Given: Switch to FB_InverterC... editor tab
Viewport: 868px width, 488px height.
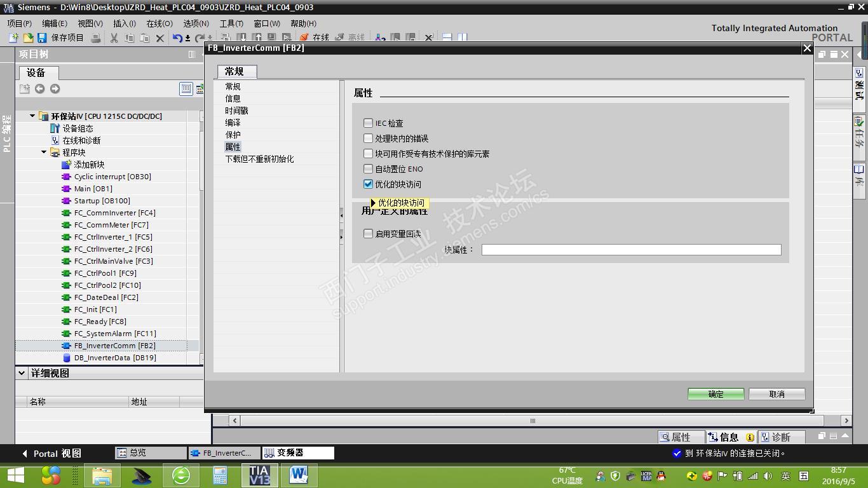Looking at the screenshot, I should 224,453.
